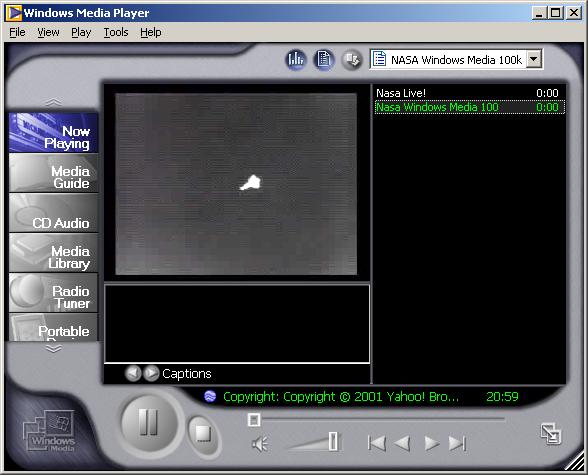
Task: Go to next caption view
Action: [x=152, y=373]
